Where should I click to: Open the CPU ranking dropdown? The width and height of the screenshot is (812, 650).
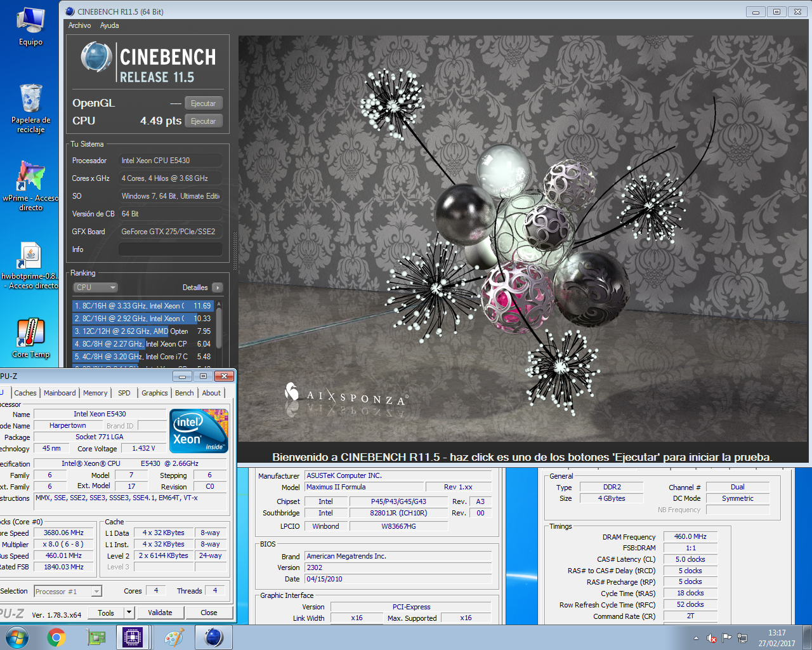95,288
